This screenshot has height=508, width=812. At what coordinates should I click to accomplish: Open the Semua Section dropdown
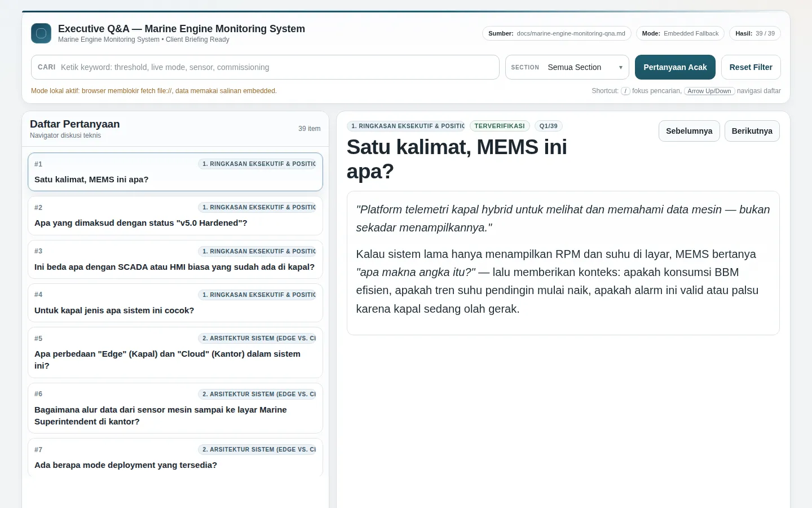coord(567,67)
